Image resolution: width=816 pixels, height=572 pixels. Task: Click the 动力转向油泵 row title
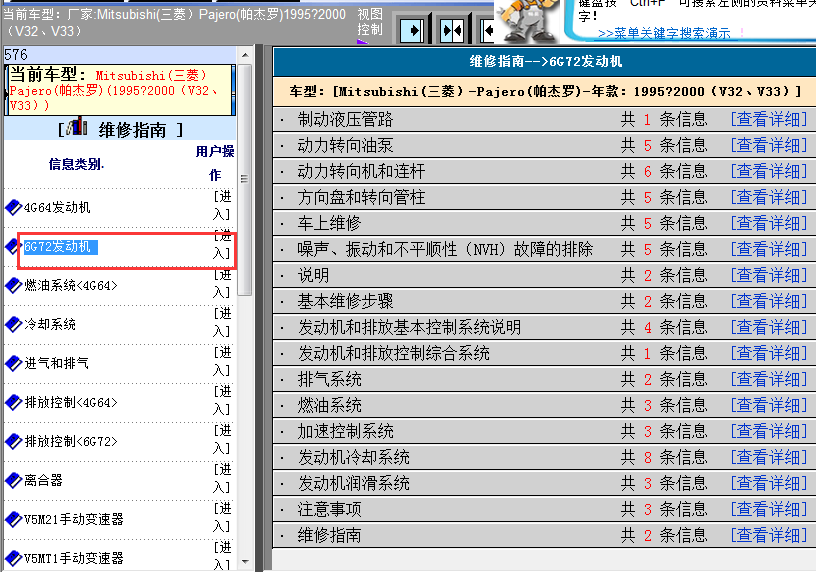coord(345,145)
